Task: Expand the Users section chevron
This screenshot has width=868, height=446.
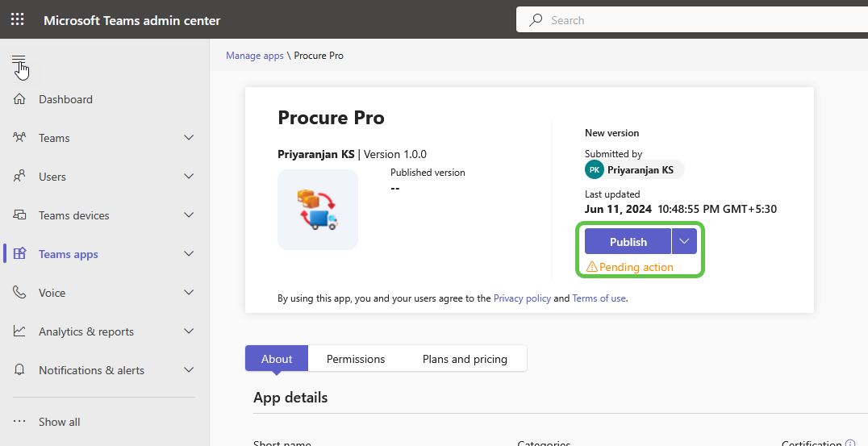Action: pyautogui.click(x=189, y=177)
